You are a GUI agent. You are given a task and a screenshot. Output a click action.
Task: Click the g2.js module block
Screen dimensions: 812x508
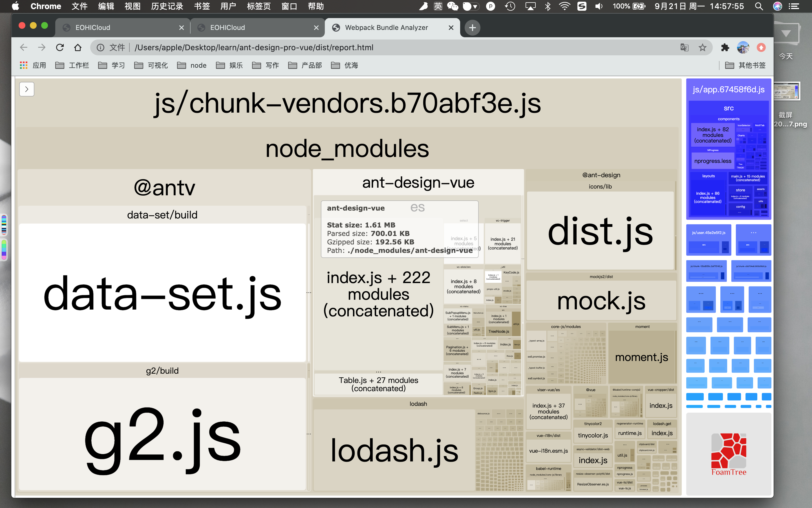(162, 433)
